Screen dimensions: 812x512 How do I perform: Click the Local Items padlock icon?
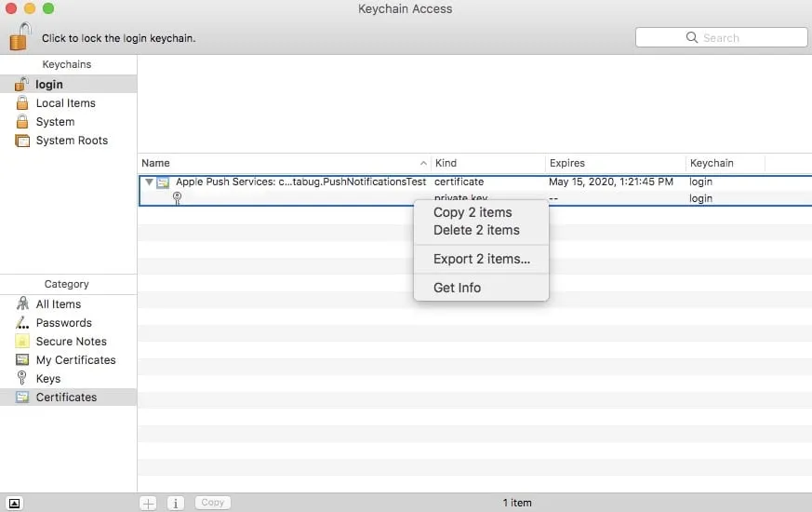22,102
